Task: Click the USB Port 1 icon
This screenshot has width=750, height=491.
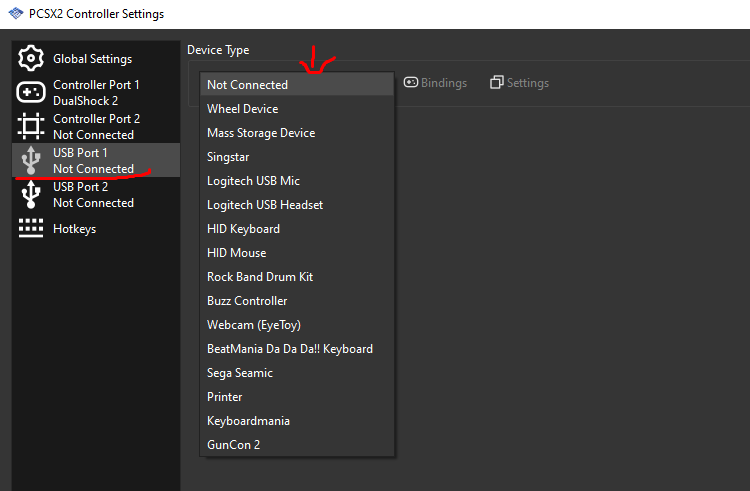Action: click(31, 160)
